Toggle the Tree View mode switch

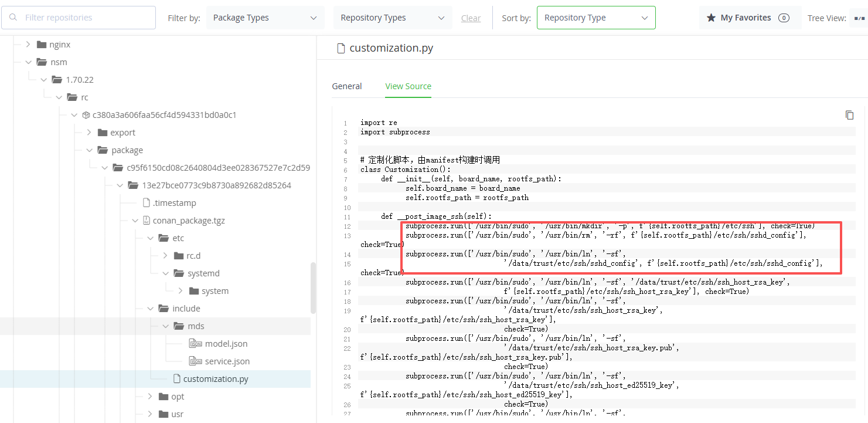click(x=859, y=18)
